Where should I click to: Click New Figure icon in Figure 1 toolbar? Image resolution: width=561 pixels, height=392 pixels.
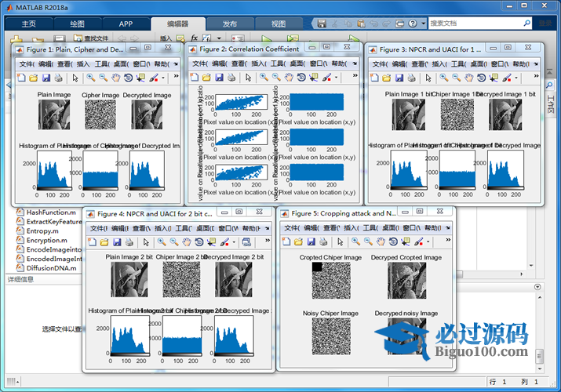(x=21, y=78)
